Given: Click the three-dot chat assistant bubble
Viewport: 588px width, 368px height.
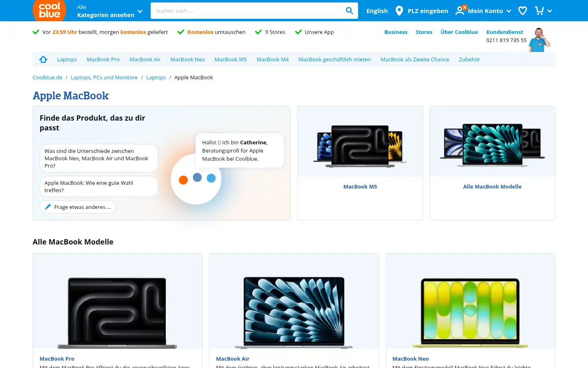Looking at the screenshot, I should (x=196, y=179).
